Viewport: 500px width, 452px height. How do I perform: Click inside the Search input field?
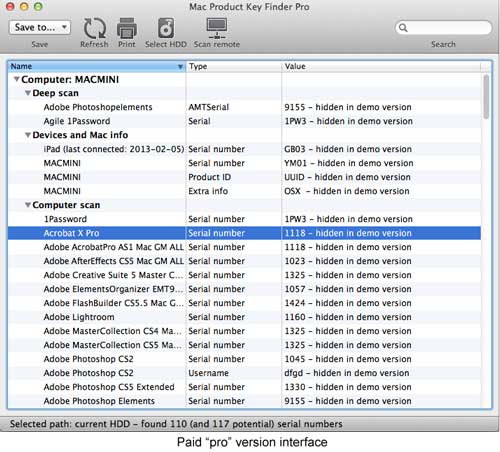pos(448,28)
